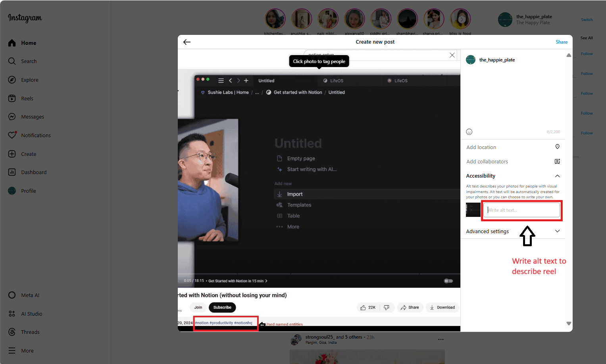The height and width of the screenshot is (364, 606).
Task: Open the More hamburger menu icon
Action: (12, 351)
